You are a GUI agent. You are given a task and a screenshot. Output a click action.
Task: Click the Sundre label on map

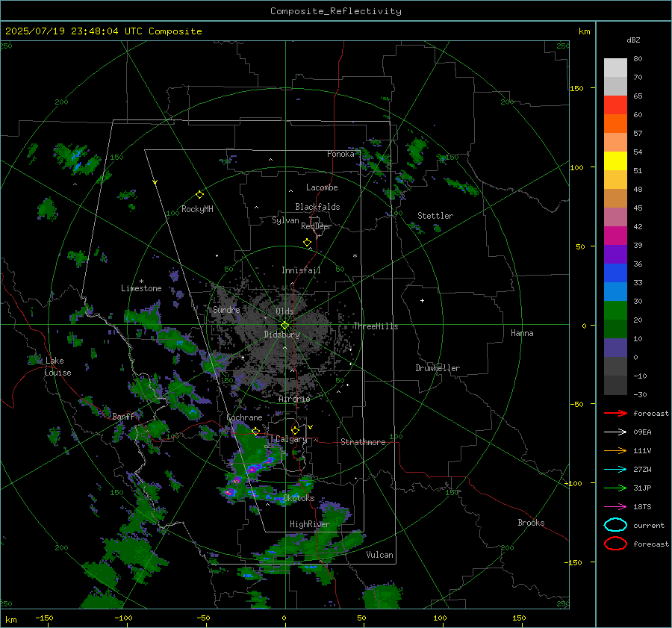tap(226, 310)
